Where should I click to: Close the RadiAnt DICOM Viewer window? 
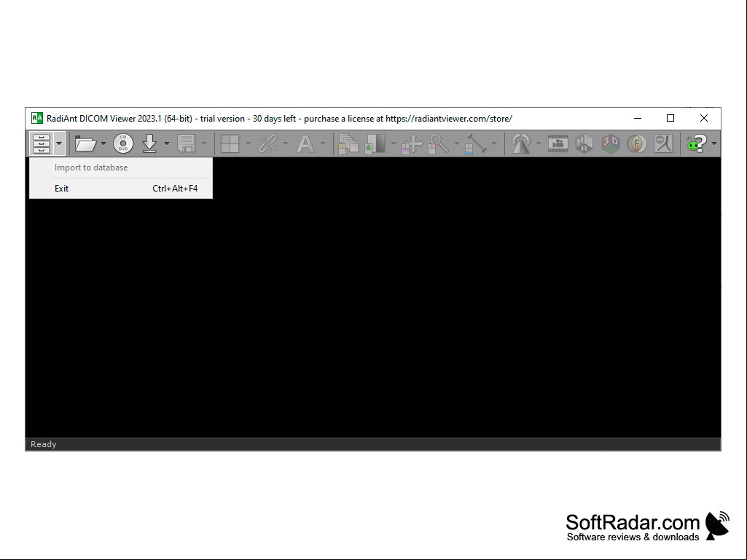tap(704, 118)
